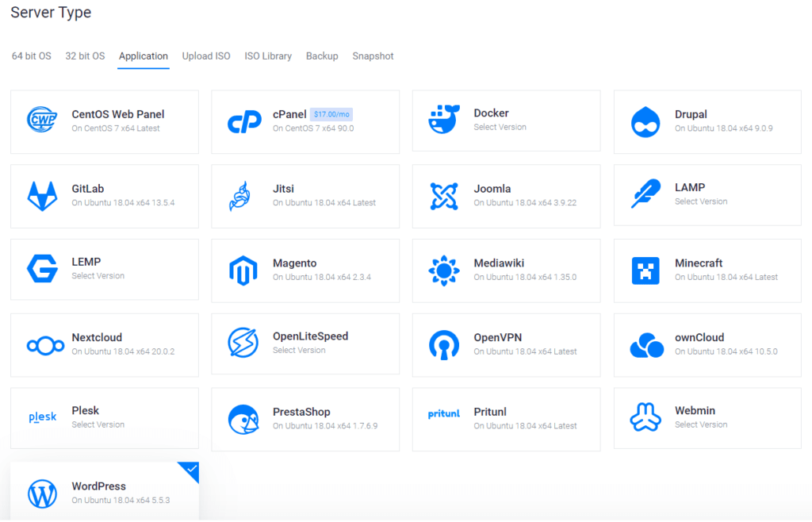The image size is (812, 522).
Task: Select the OpenVPN keyhole icon
Action: [444, 344]
